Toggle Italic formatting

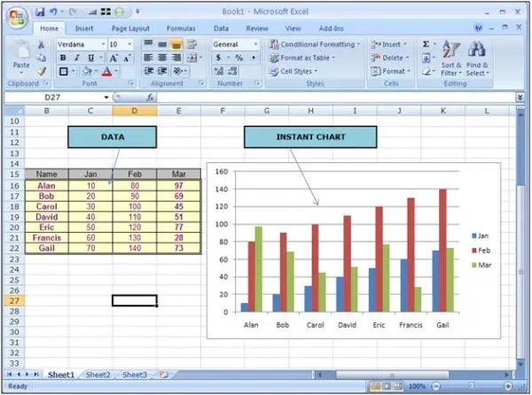click(x=77, y=58)
